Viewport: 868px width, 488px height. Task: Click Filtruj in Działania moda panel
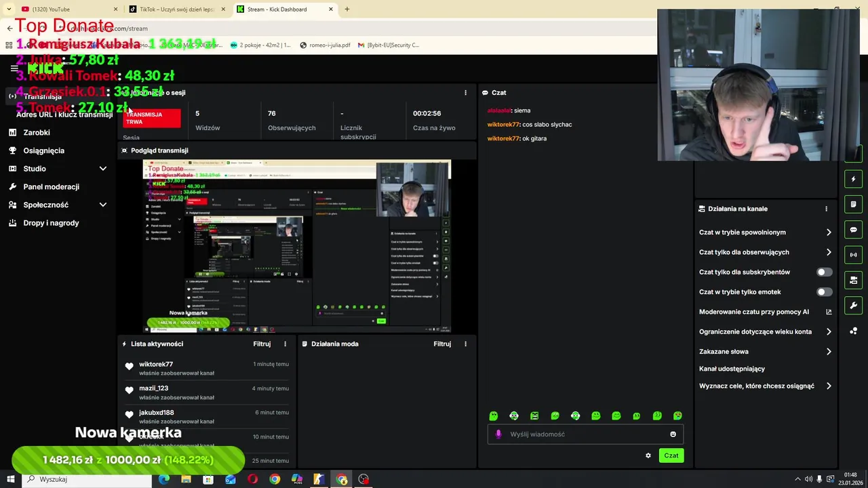pos(442,344)
